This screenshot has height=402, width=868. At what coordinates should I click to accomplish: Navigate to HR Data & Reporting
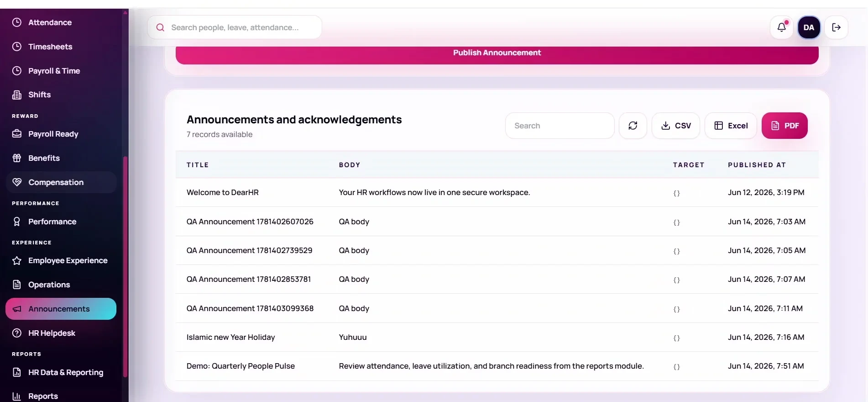pos(61,372)
